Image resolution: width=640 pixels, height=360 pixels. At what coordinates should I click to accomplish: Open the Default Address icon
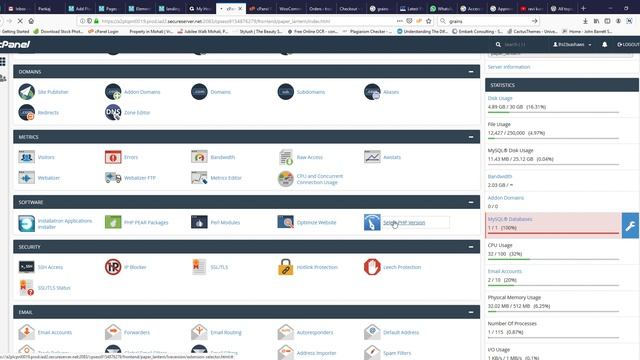pyautogui.click(x=372, y=332)
